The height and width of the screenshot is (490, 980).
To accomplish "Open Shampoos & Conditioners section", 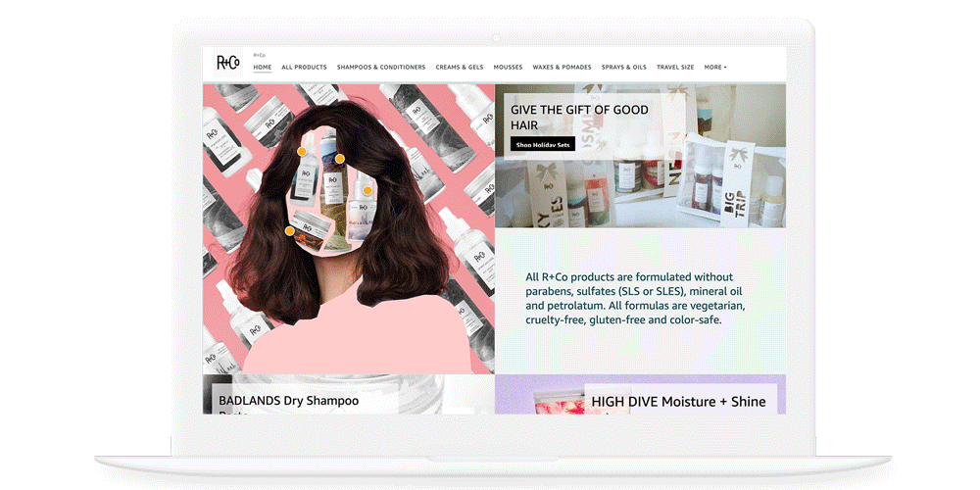I will coord(381,67).
